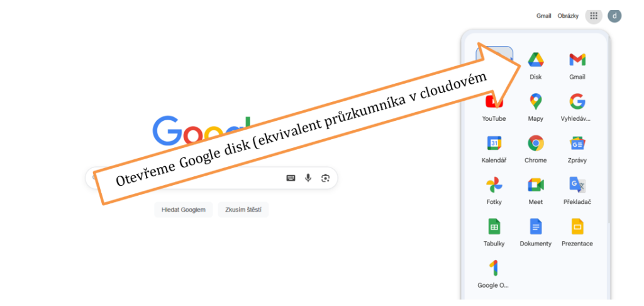Open the Prezentace slides app
This screenshot has height=306, width=644.
(577, 233)
